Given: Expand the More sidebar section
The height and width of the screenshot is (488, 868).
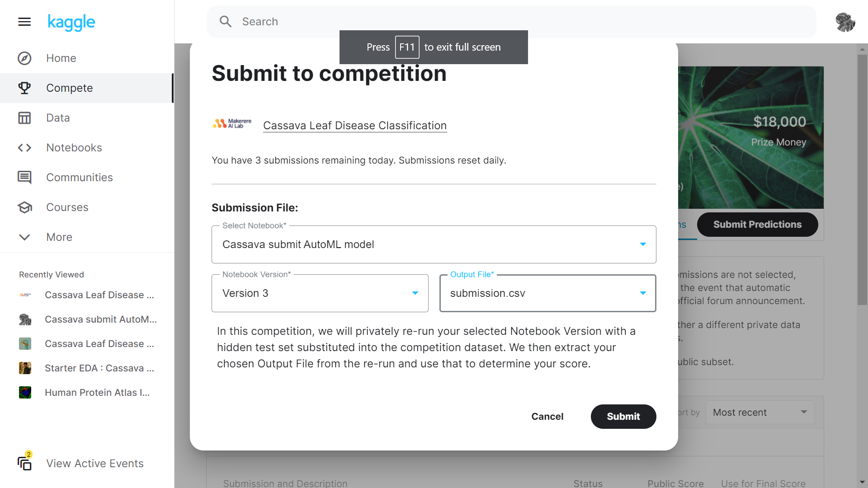Looking at the screenshot, I should 59,237.
